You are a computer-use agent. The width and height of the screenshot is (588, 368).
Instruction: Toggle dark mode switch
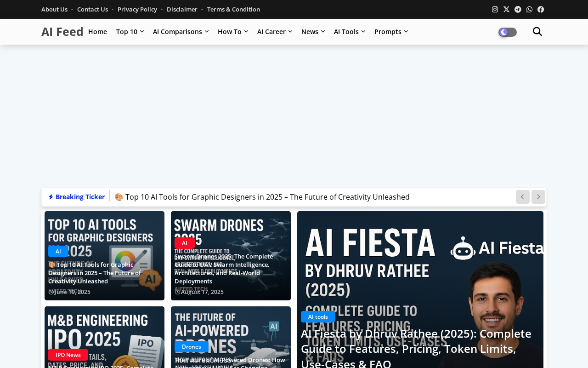507,32
